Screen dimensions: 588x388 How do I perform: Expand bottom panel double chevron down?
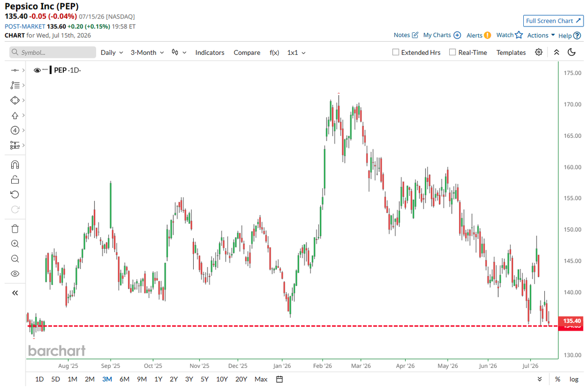(539, 379)
